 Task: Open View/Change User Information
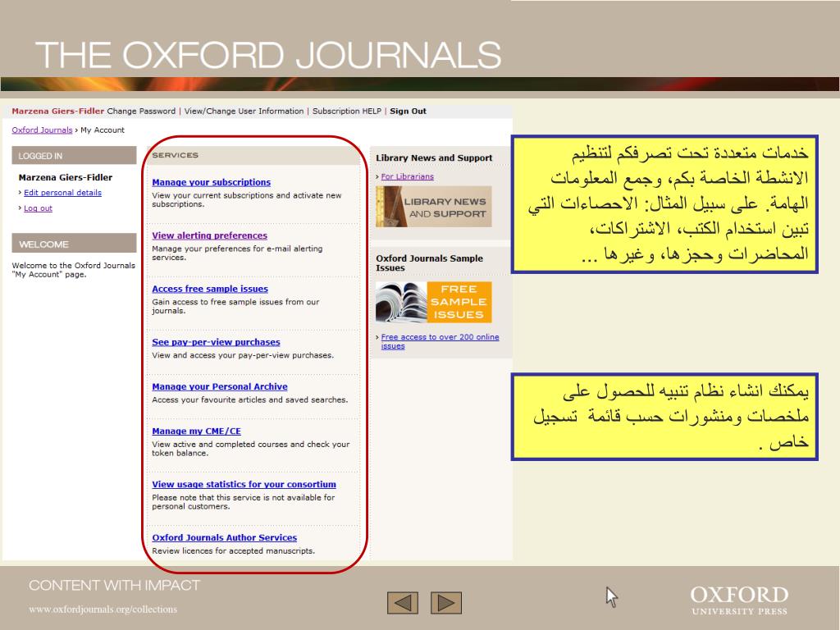[244, 111]
